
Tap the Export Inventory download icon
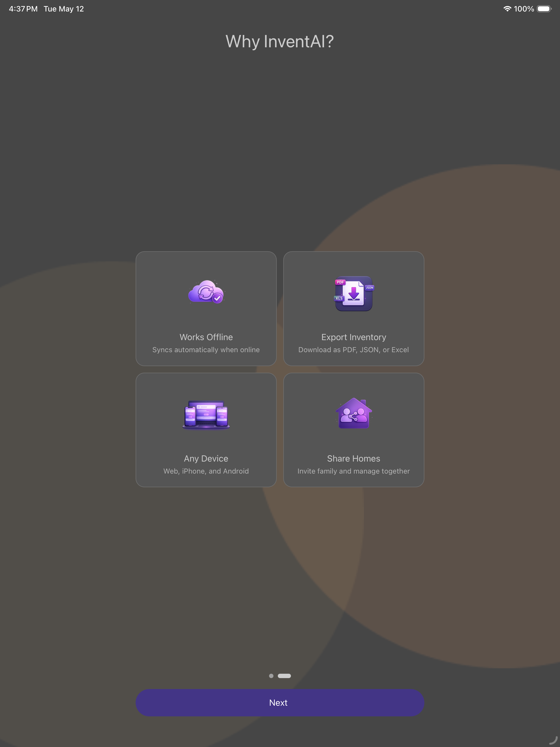point(354,293)
